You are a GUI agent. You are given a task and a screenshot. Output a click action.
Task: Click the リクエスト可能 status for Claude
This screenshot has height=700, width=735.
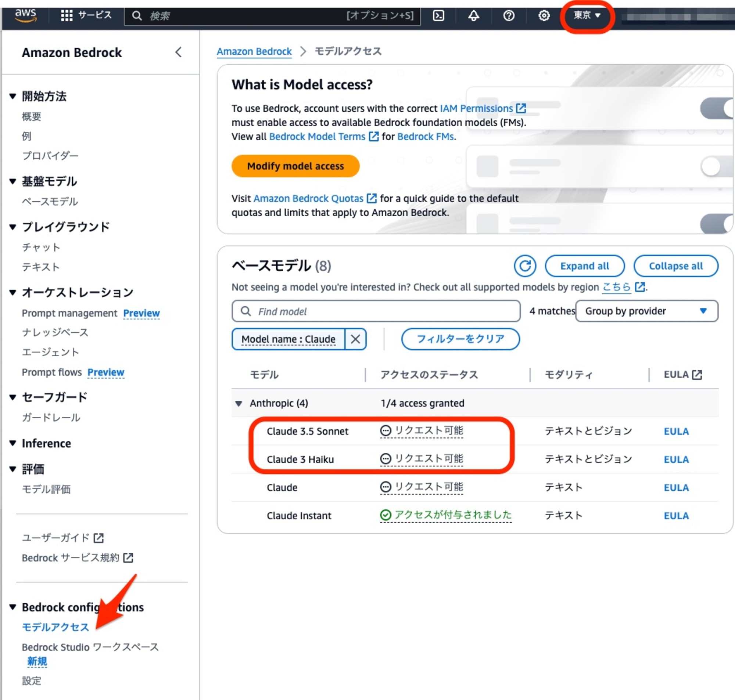422,487
